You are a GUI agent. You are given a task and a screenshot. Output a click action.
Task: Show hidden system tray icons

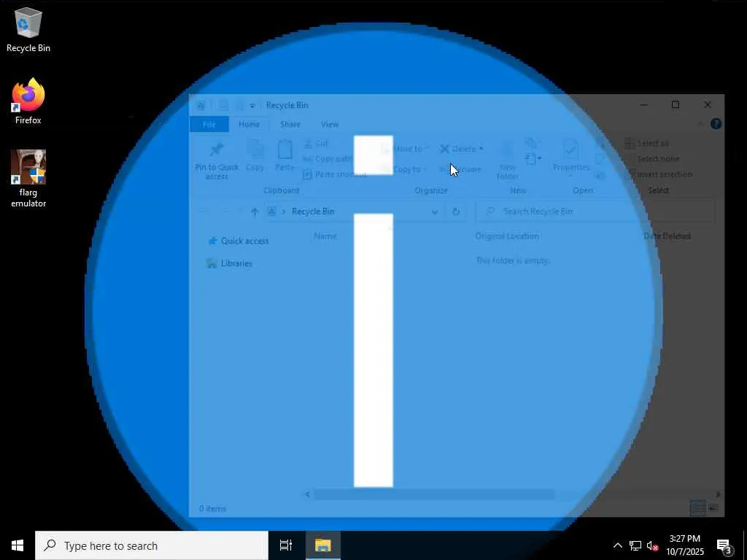coord(617,545)
